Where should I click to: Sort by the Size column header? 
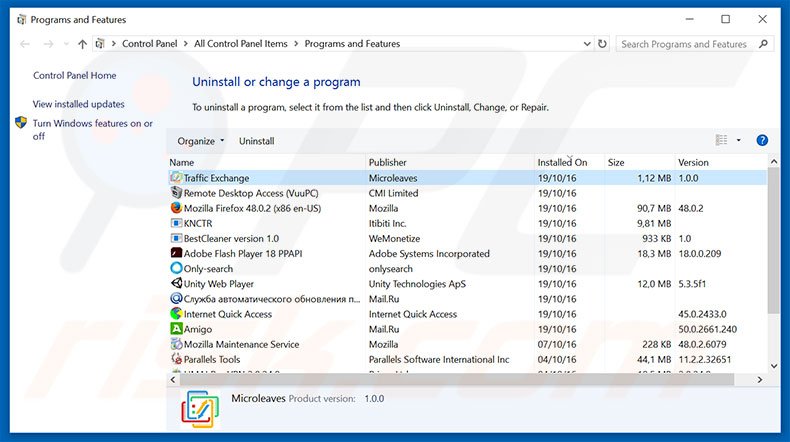tap(640, 162)
